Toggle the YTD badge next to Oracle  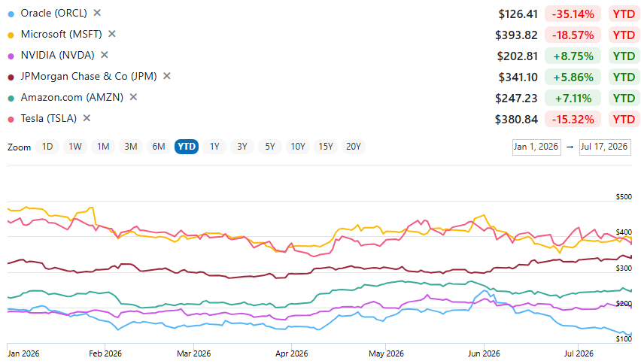point(624,14)
